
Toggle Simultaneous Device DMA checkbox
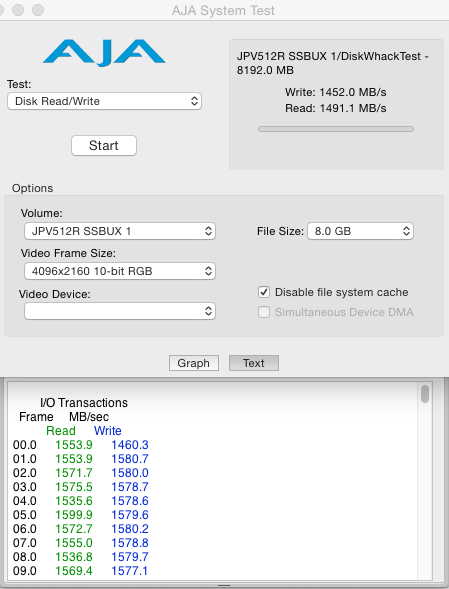tap(264, 312)
